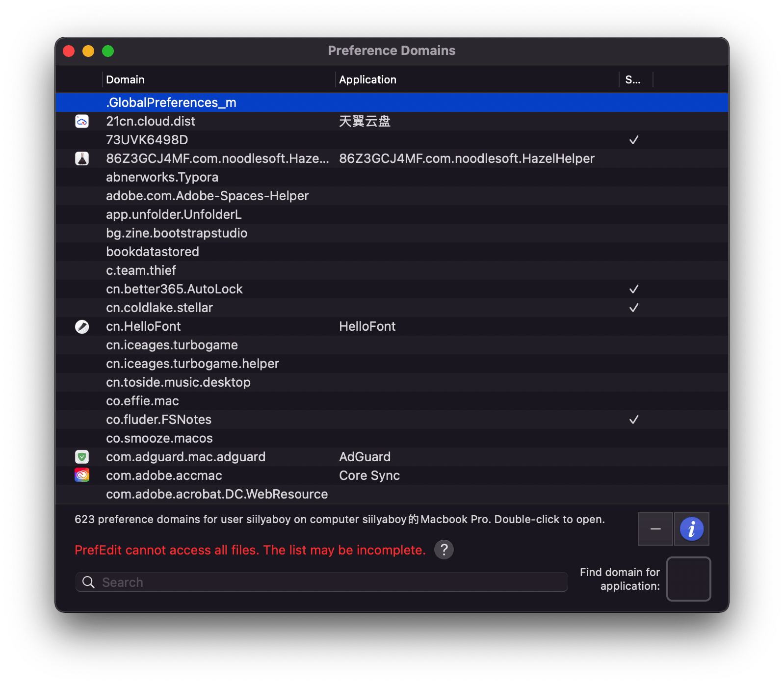This screenshot has width=784, height=685.
Task: Select the co.smooze.macos domain
Action: coord(159,438)
